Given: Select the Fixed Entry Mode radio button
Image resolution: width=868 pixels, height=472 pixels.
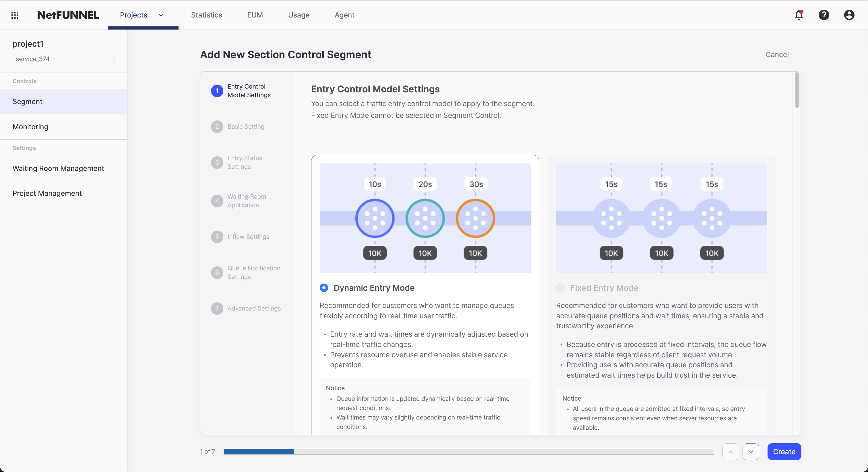Looking at the screenshot, I should coord(560,288).
